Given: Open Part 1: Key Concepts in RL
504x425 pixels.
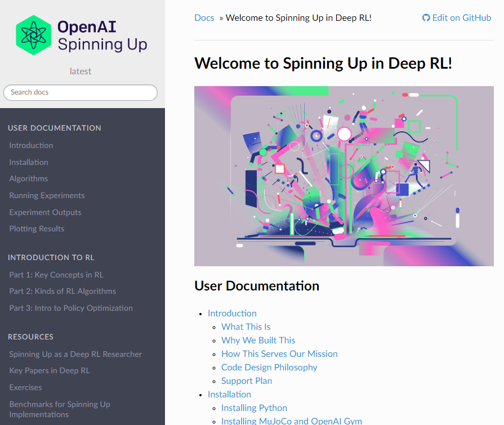Looking at the screenshot, I should click(56, 275).
